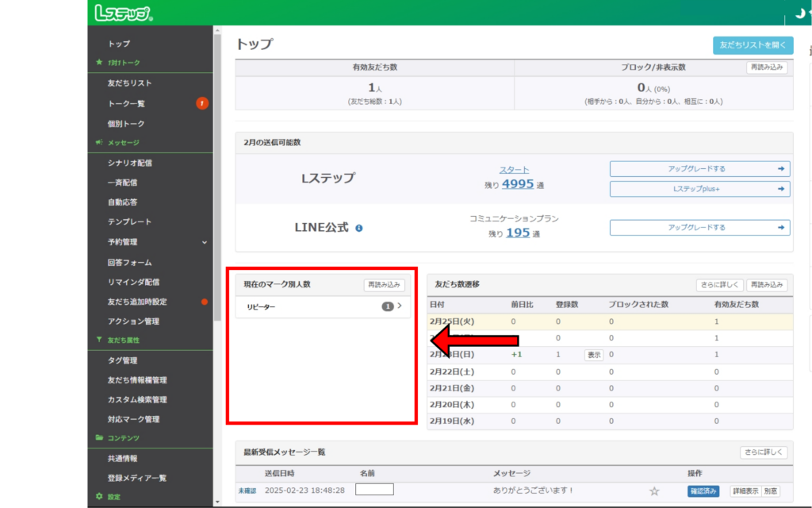
Task: Toggle the star on the latest message
Action: 654,491
